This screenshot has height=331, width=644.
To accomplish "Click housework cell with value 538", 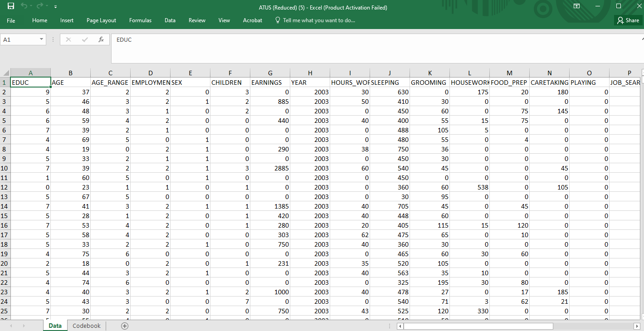I will pos(469,187).
